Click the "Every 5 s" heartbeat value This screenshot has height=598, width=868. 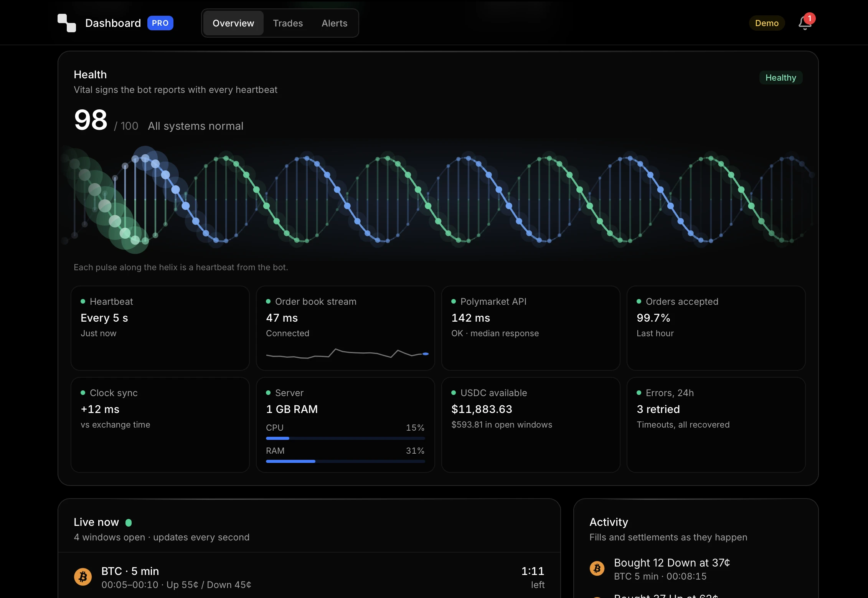[104, 318]
